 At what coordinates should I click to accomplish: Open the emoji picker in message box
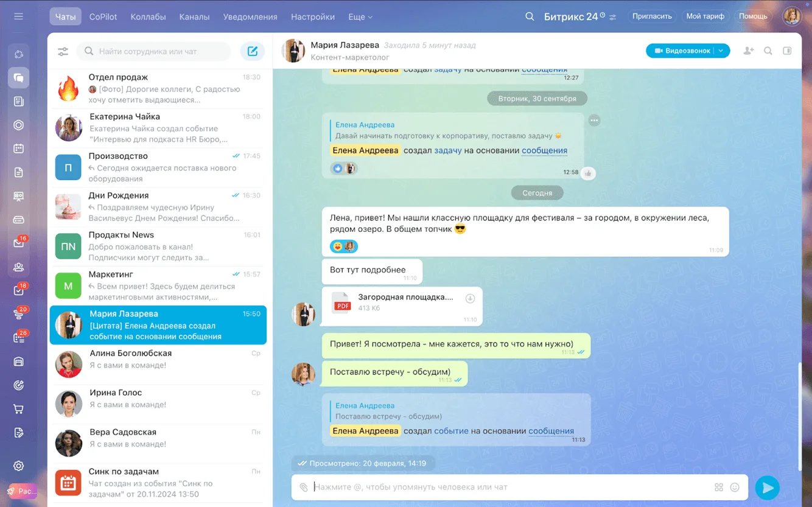tap(735, 488)
